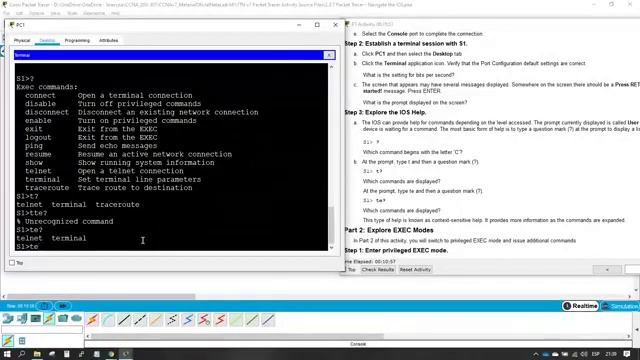Screen dimensions: 640x360
Task: Select the Connections subcategory lightning icon
Action: [x=8, y=340]
